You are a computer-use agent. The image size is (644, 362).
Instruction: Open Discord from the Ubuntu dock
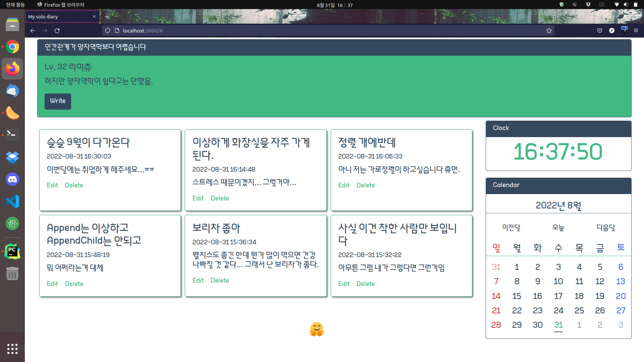12,180
